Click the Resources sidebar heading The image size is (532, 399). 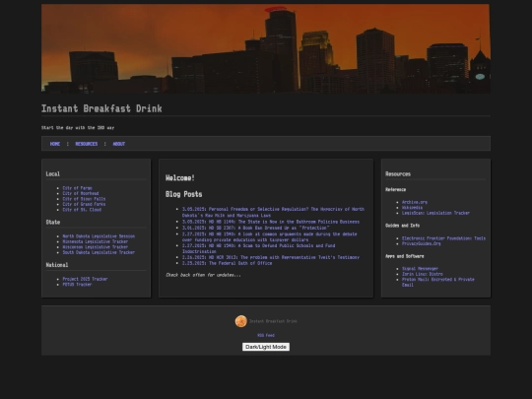pos(398,174)
